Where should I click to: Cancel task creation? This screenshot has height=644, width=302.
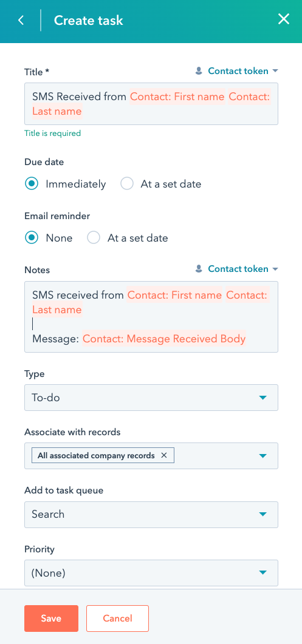(x=117, y=618)
